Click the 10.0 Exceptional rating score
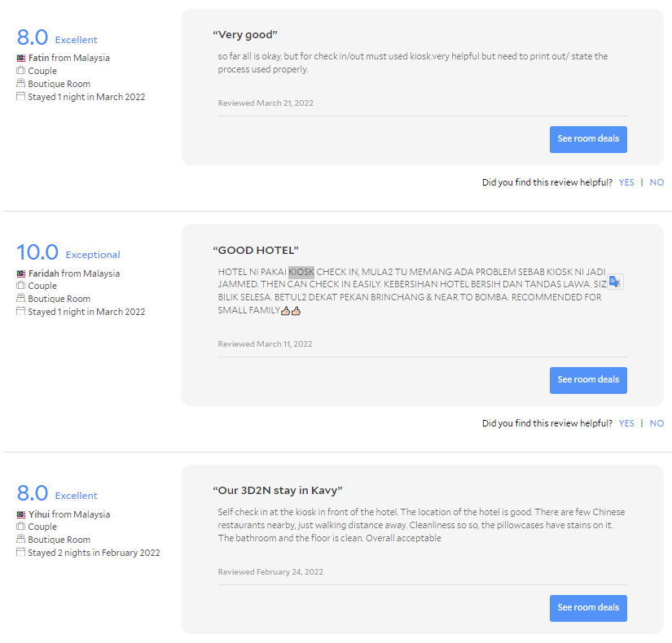The image size is (672, 643). pos(37,253)
